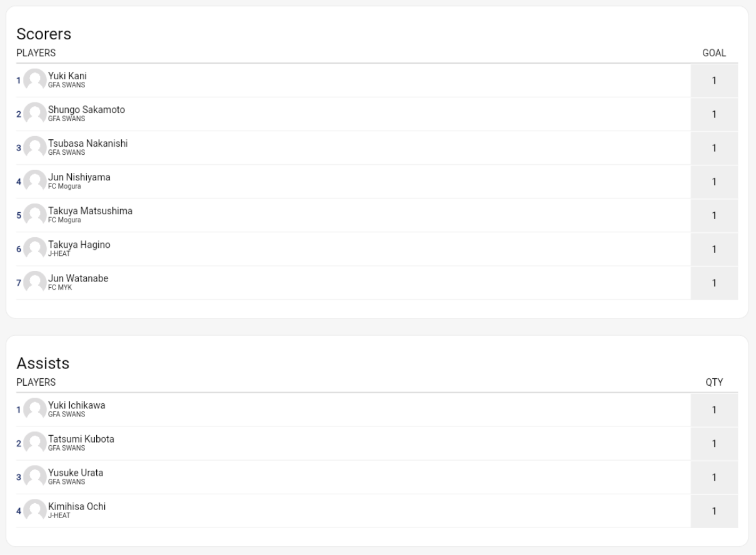Click Shungo Sakamoto's profile avatar
Image resolution: width=756 pixels, height=555 pixels.
[x=35, y=114]
